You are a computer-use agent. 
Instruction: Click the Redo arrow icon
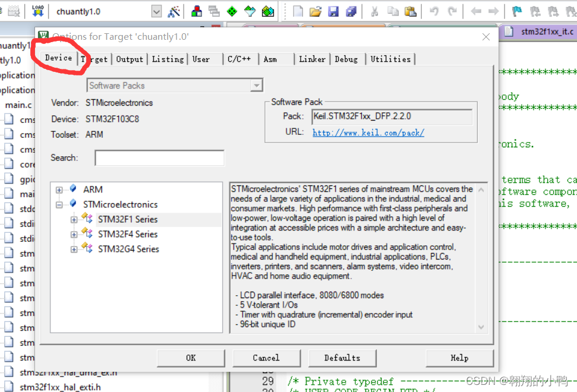452,11
